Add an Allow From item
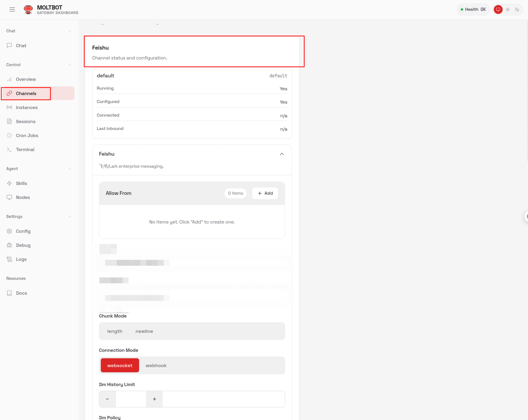 pos(265,193)
